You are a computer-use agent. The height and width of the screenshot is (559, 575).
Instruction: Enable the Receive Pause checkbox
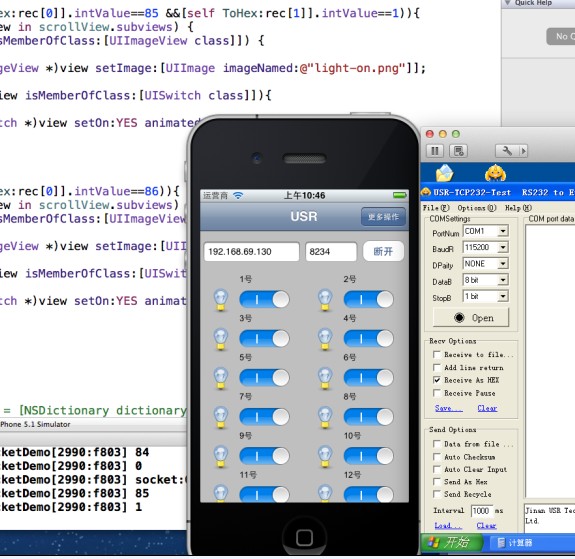(436, 393)
